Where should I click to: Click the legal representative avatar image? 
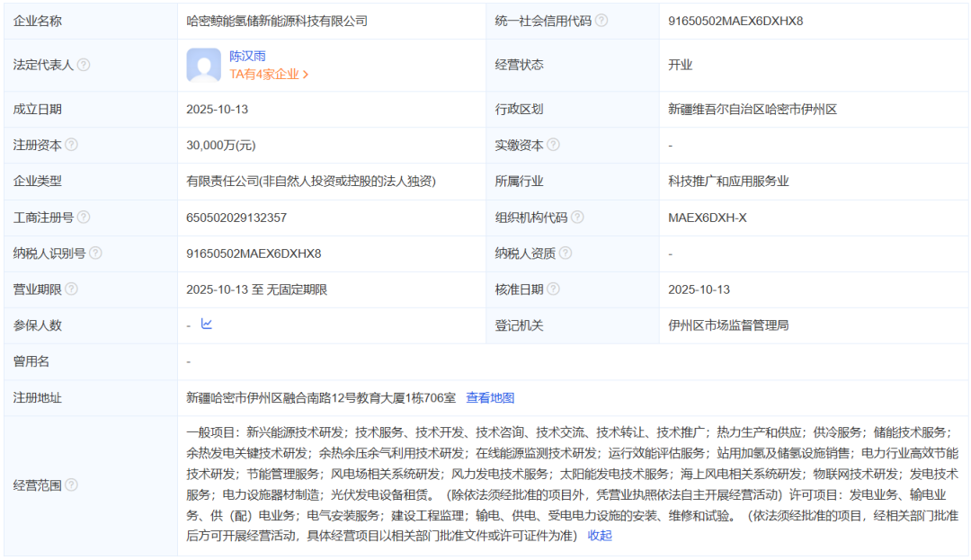pyautogui.click(x=204, y=66)
